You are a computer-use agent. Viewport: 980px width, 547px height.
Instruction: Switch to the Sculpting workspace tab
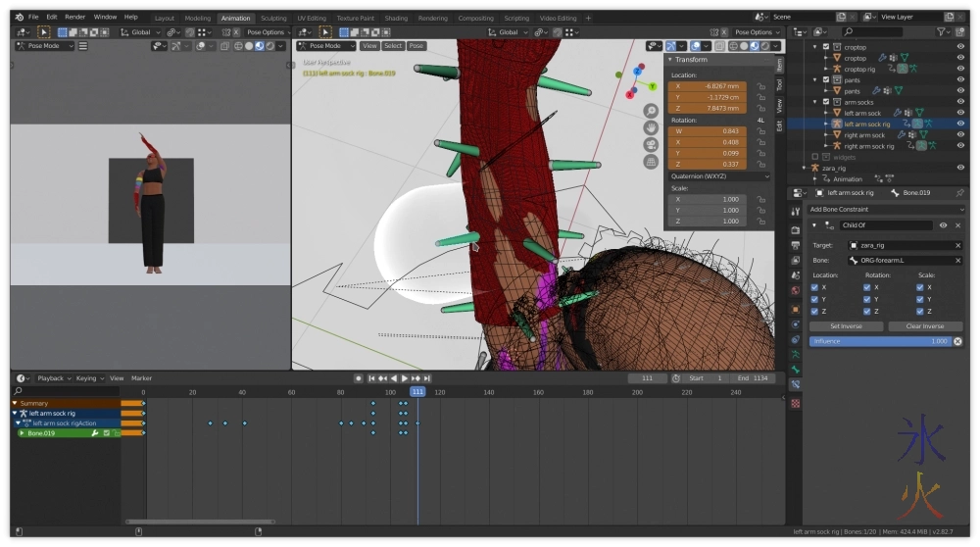[x=273, y=18]
